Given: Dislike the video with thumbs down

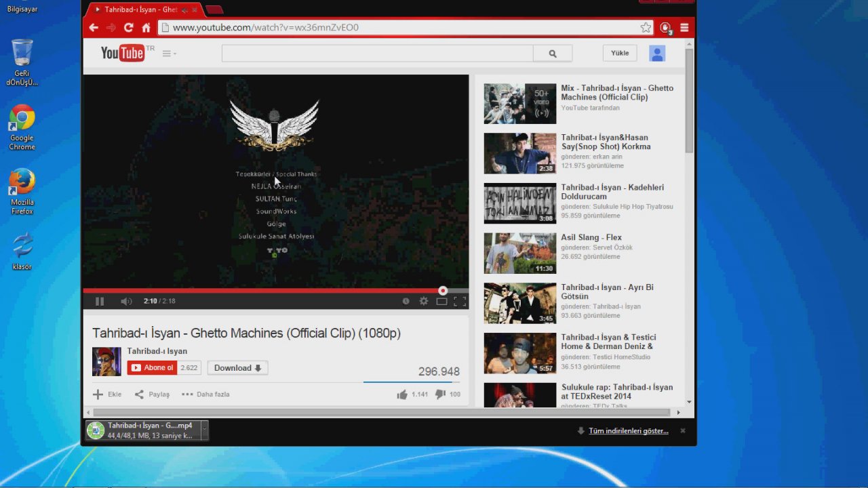Looking at the screenshot, I should point(439,394).
